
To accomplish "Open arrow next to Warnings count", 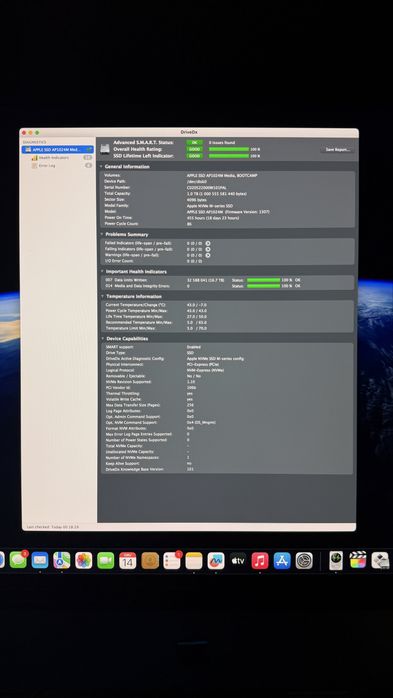I will (x=208, y=255).
